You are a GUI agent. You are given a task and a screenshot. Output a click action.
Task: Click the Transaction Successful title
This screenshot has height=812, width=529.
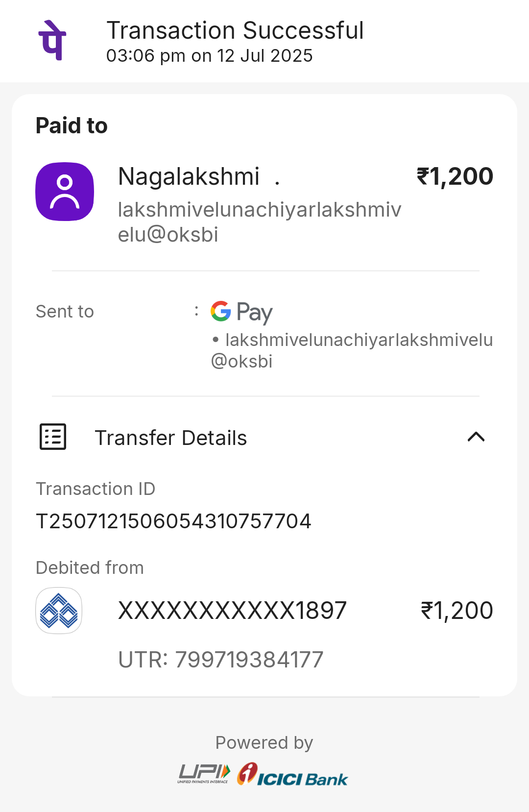coord(235,30)
